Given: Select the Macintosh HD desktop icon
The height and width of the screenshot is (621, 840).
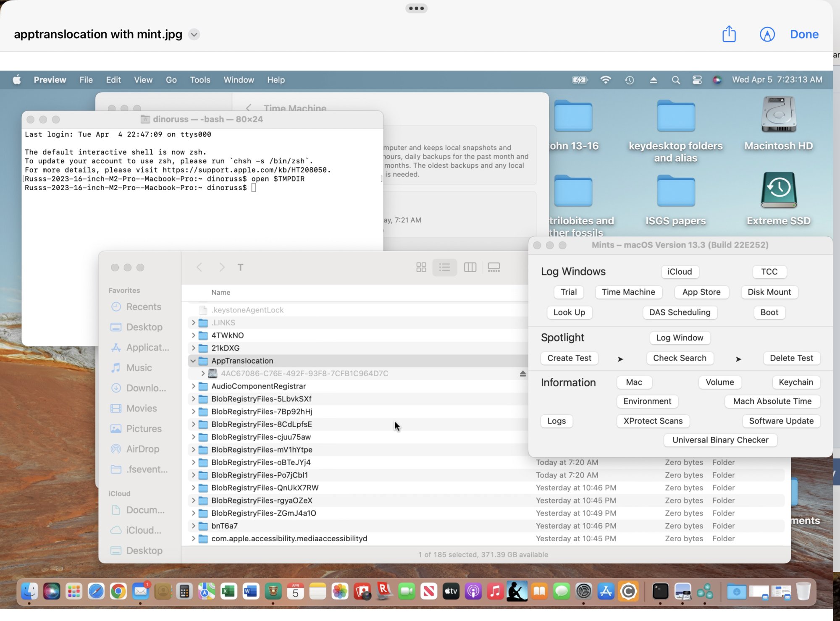Looking at the screenshot, I should tap(778, 124).
